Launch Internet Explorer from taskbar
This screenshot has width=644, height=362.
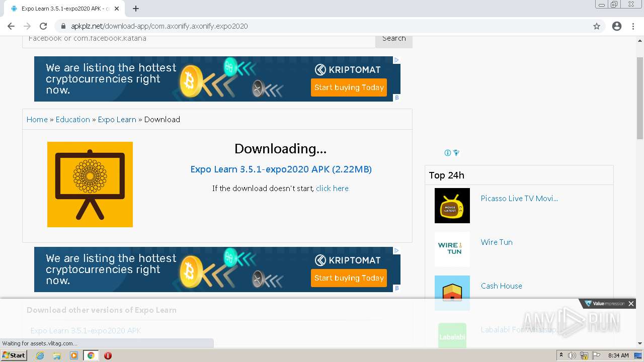tap(40, 355)
